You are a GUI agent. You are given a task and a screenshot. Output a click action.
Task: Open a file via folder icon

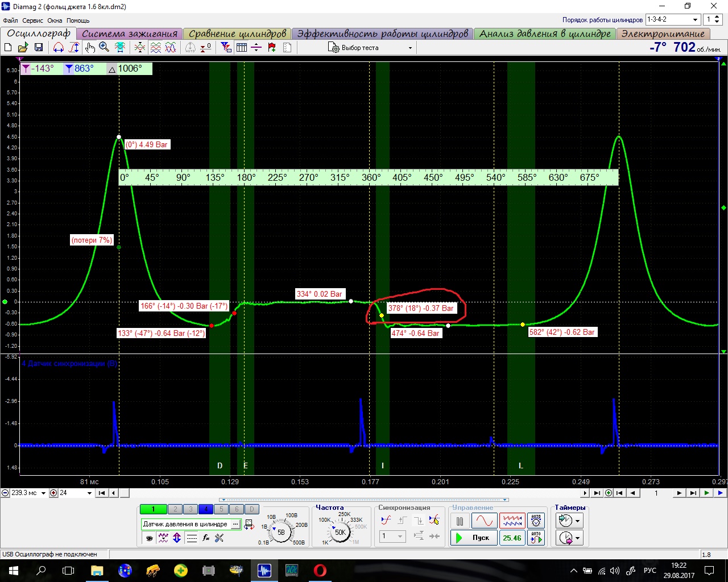coord(23,47)
